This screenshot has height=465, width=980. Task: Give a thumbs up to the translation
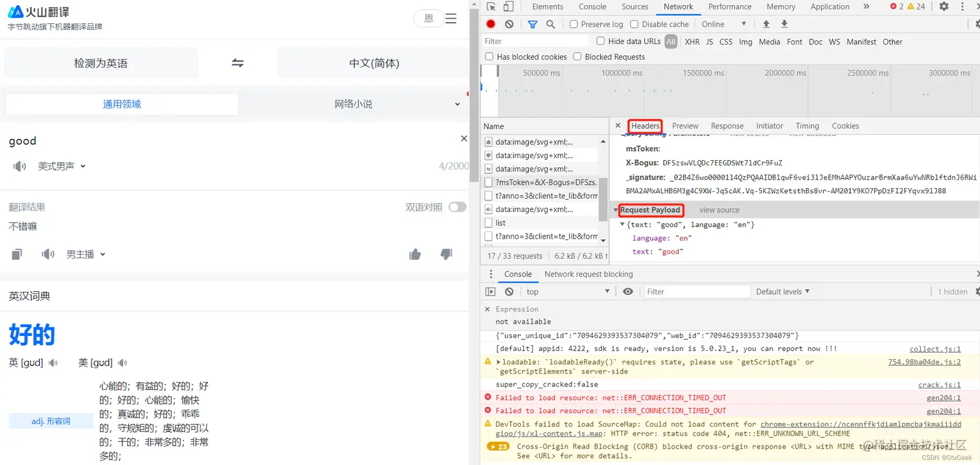(x=415, y=254)
